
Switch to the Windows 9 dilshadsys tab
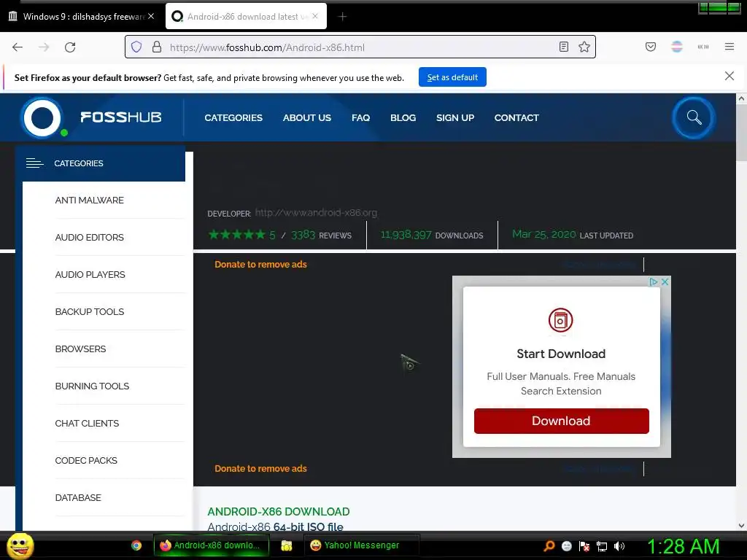click(x=82, y=16)
